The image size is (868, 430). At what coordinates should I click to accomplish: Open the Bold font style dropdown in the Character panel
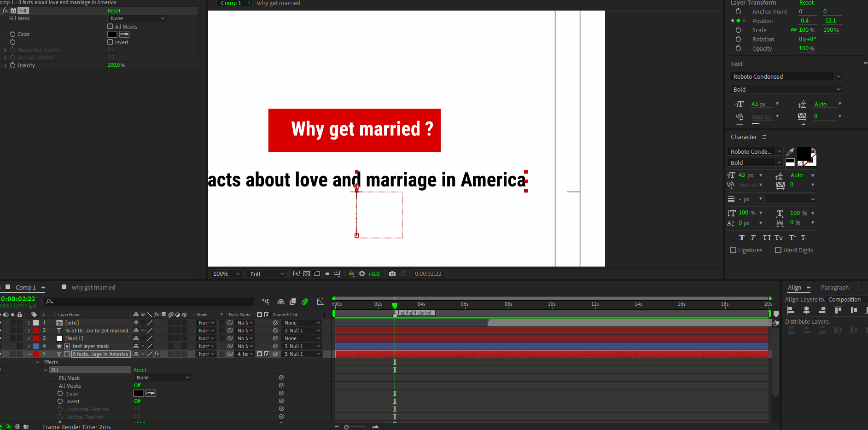tap(755, 163)
